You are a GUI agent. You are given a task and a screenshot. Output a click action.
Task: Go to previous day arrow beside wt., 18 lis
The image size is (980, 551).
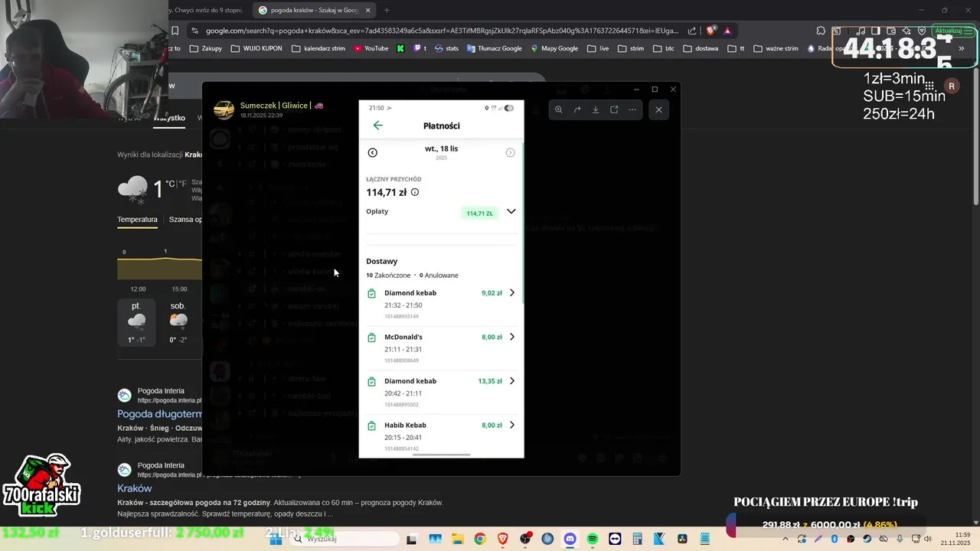(x=373, y=152)
